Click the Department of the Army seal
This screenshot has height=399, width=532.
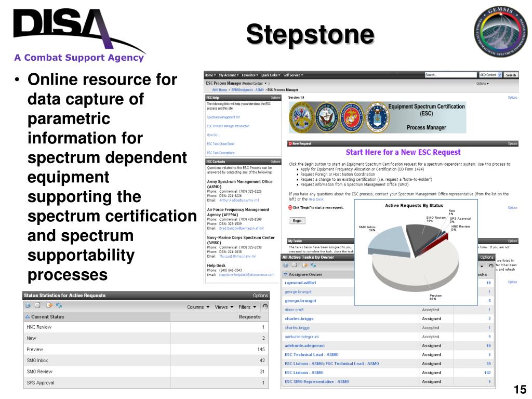(x=301, y=118)
